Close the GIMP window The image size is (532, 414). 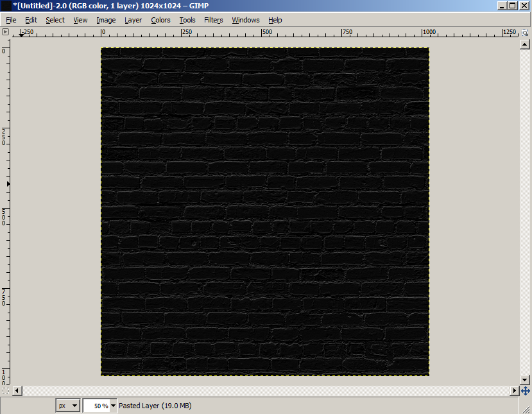pyautogui.click(x=524, y=5)
